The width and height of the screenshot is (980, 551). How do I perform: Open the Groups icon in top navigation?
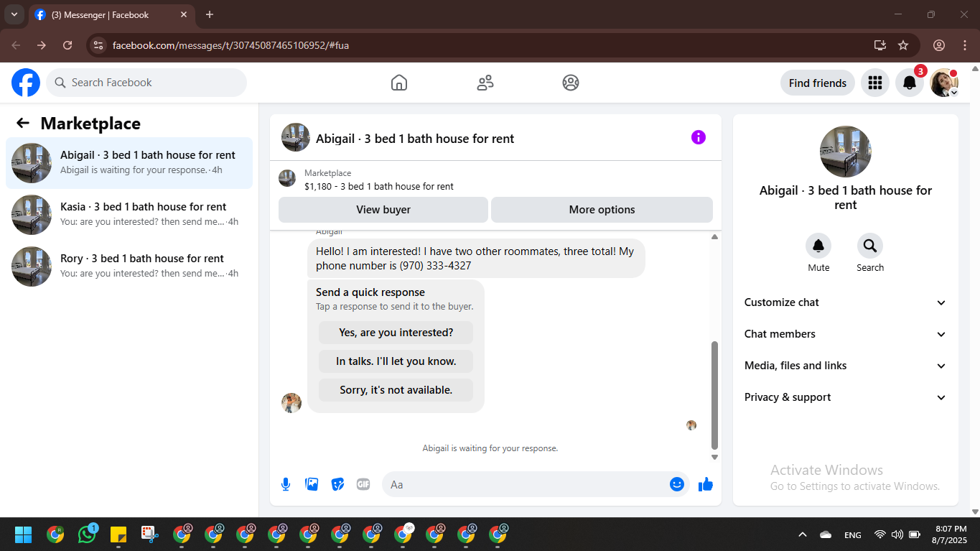click(571, 83)
